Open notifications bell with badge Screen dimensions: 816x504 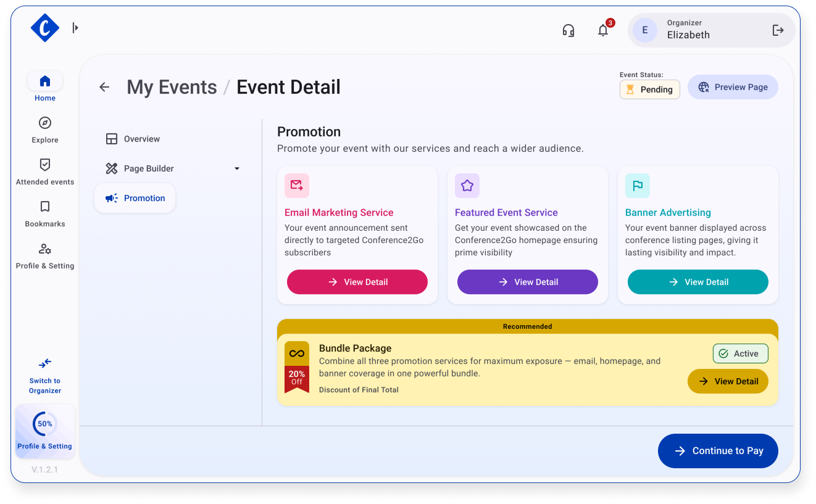[x=603, y=30]
